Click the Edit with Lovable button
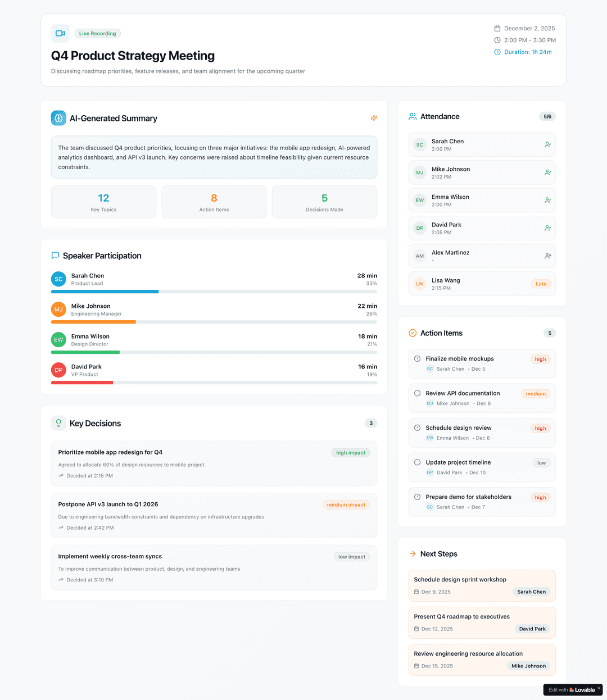Screen dimensions: 607x700 572,689
